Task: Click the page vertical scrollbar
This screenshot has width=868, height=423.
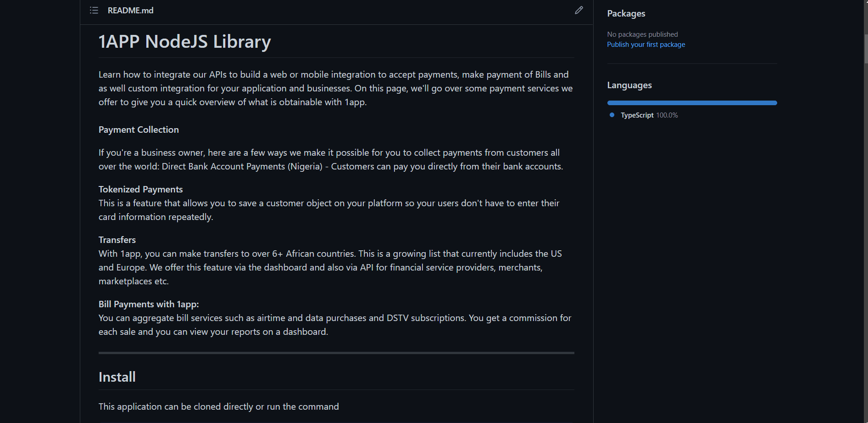Action: pyautogui.click(x=866, y=48)
